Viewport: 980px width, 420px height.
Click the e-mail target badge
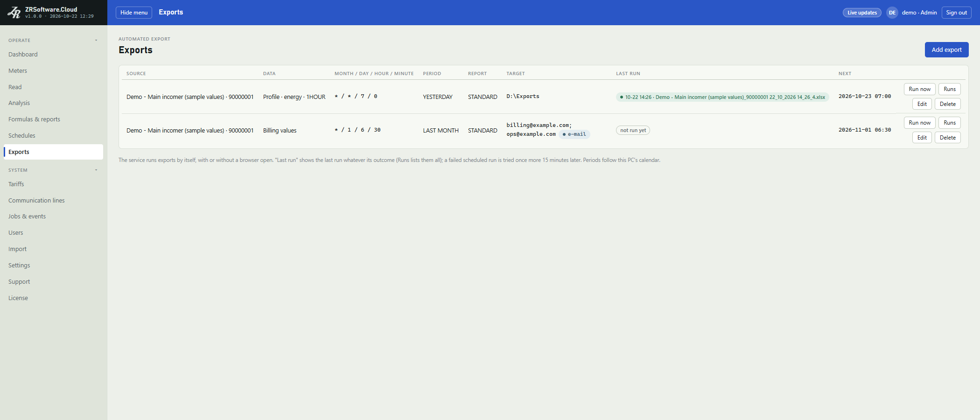(574, 134)
